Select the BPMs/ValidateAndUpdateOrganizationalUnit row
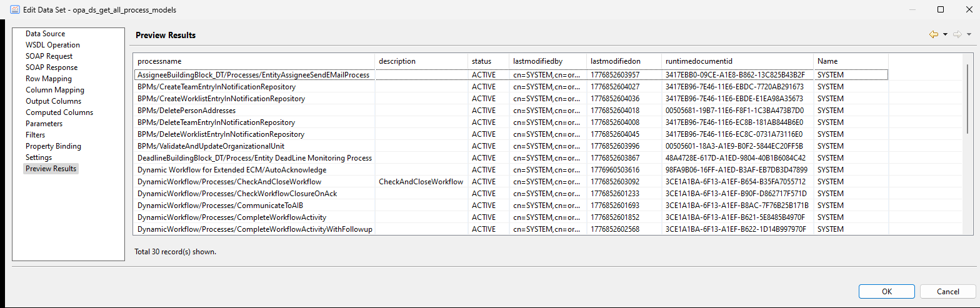The image size is (980, 308). click(x=511, y=146)
